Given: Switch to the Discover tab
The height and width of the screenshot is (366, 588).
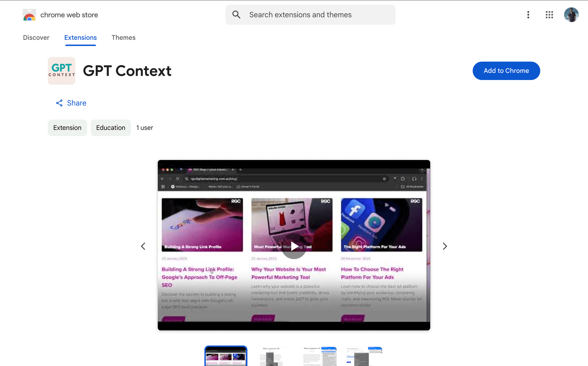Looking at the screenshot, I should coord(36,37).
